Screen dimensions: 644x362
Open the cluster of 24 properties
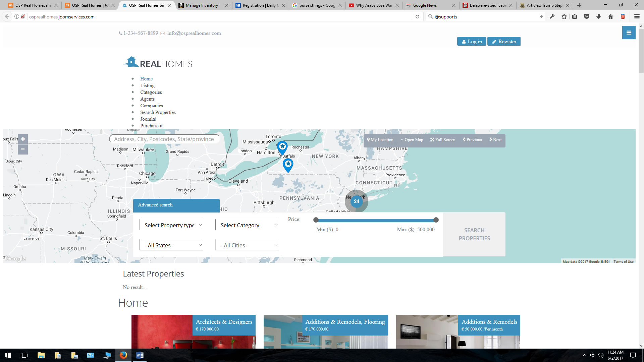click(x=356, y=201)
